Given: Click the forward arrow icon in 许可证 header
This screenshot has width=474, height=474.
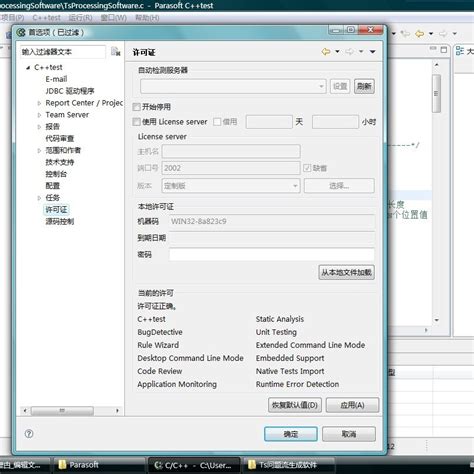Looking at the screenshot, I should [x=349, y=52].
